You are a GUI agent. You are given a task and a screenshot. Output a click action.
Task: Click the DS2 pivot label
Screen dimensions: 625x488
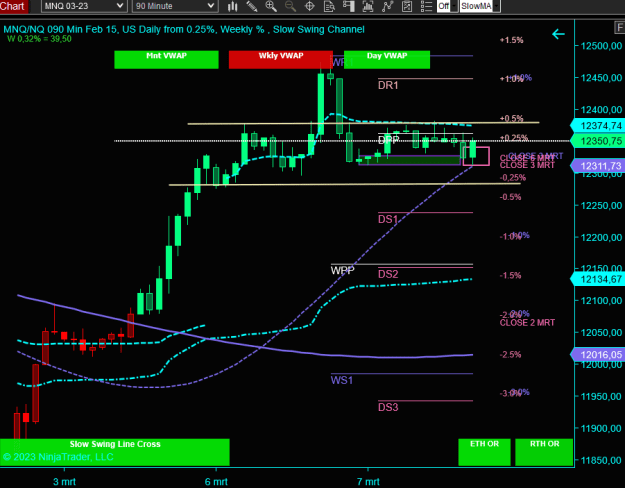[388, 274]
